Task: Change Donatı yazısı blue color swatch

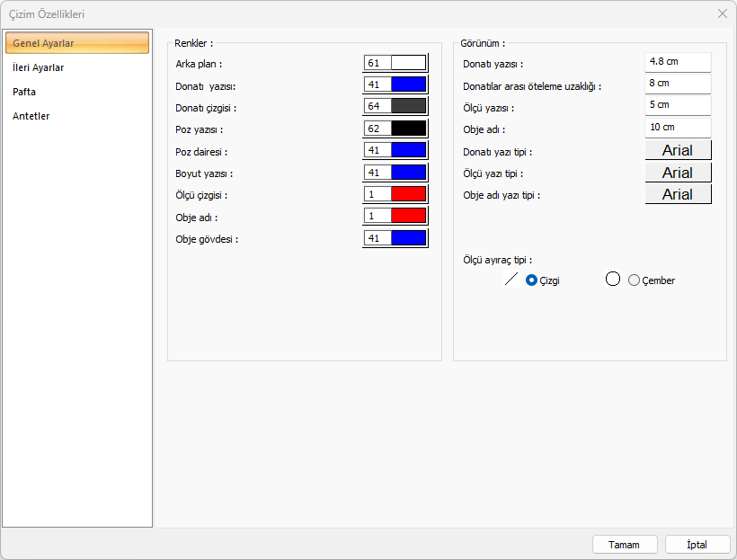Action: [408, 84]
